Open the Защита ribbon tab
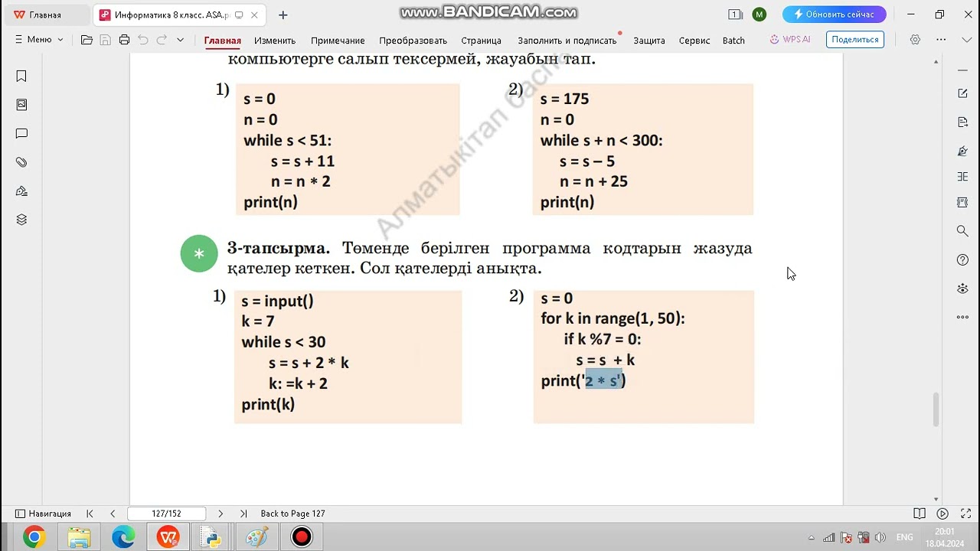Screen dimensions: 980x551 (x=649, y=41)
